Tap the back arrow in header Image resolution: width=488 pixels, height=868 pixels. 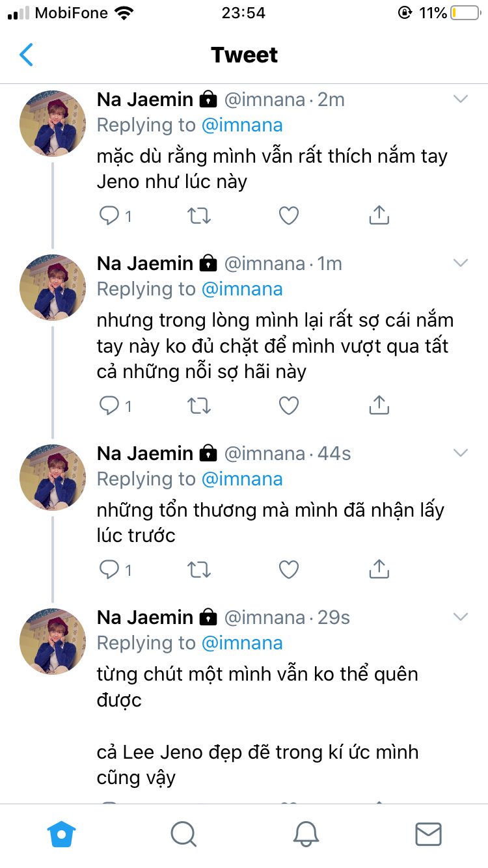coord(26,55)
